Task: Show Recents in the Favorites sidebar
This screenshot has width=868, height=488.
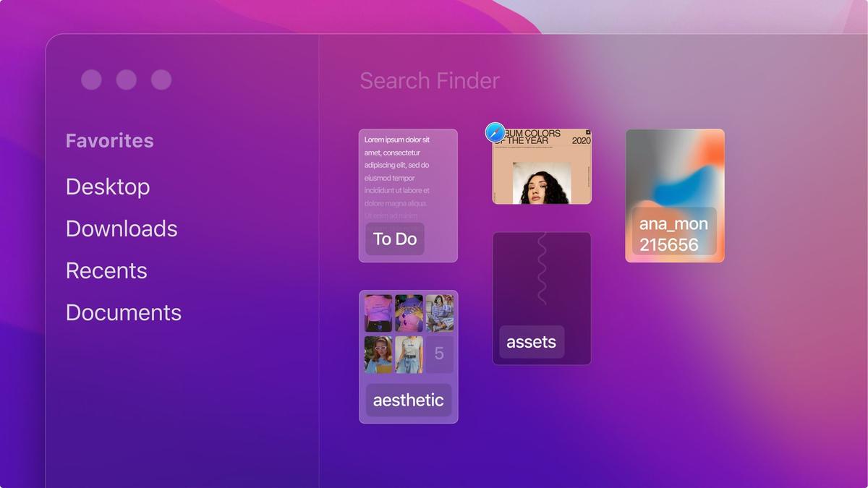Action: click(106, 270)
